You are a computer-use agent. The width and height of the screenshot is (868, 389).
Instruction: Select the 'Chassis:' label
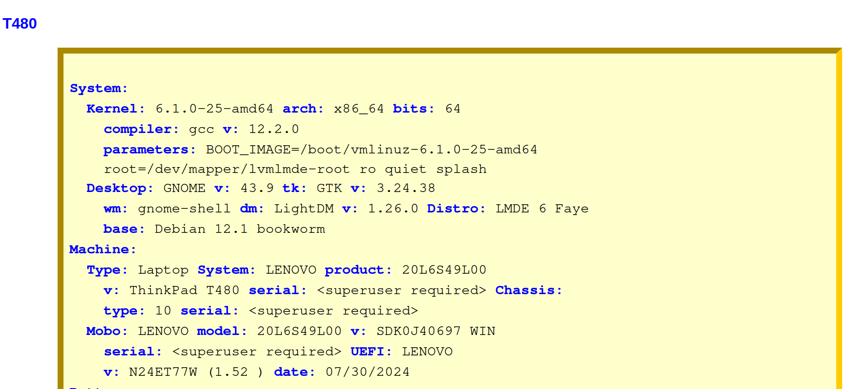point(528,290)
